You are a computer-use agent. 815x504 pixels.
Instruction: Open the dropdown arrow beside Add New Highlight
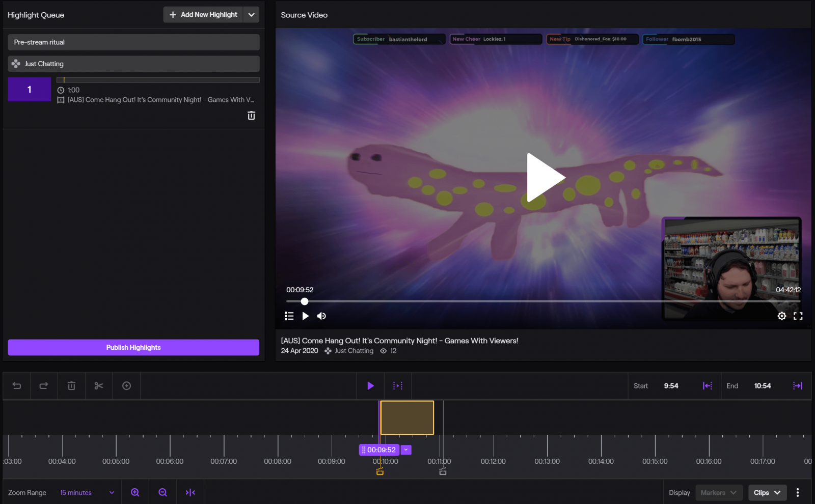[251, 15]
